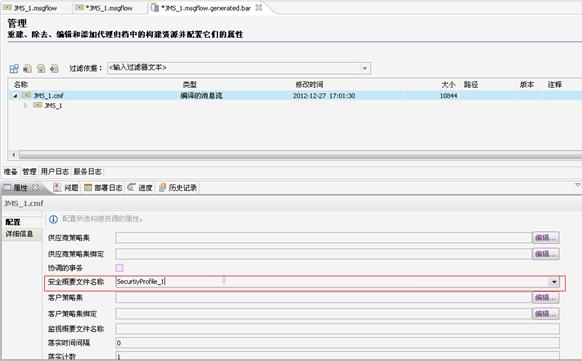This screenshot has width=582, height=361.
Task: Close the 属性 view with its X
Action: 35,187
